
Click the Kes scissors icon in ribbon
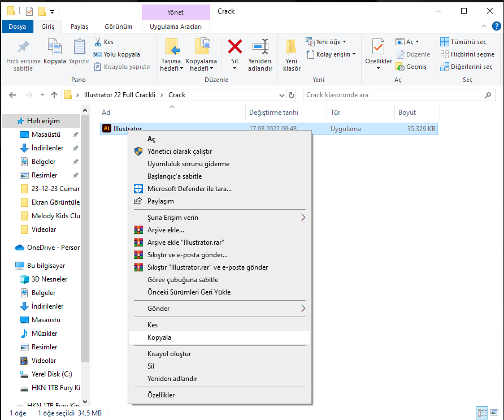pos(98,42)
